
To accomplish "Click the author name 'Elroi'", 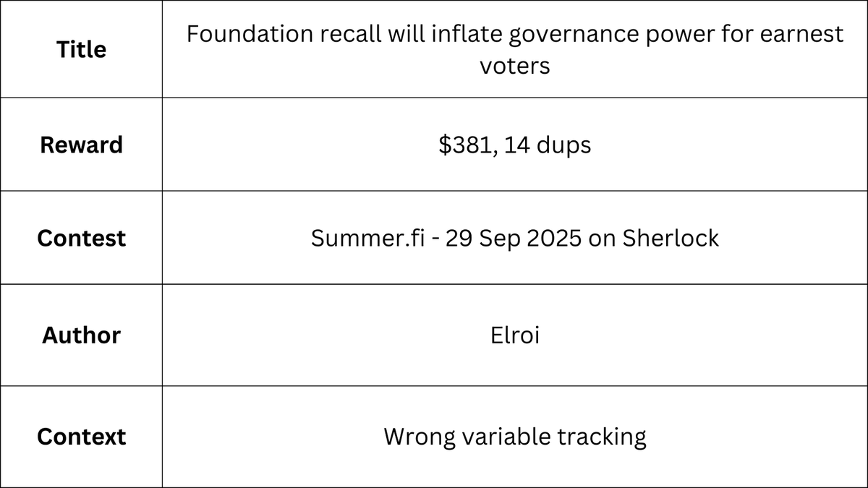I will 514,335.
